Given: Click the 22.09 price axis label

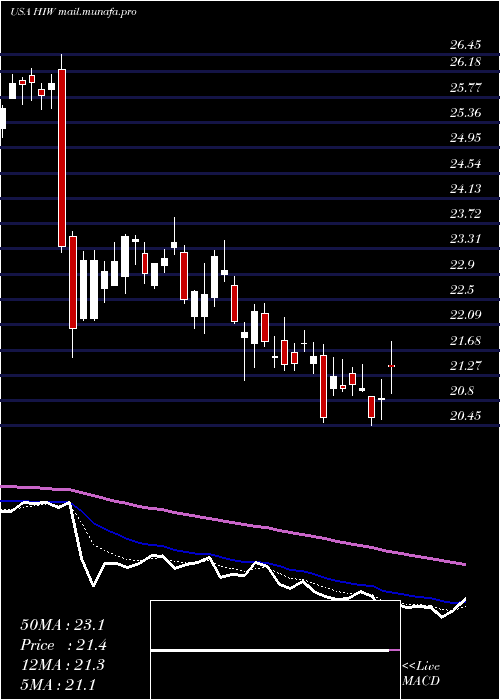Looking at the screenshot, I should tap(466, 315).
